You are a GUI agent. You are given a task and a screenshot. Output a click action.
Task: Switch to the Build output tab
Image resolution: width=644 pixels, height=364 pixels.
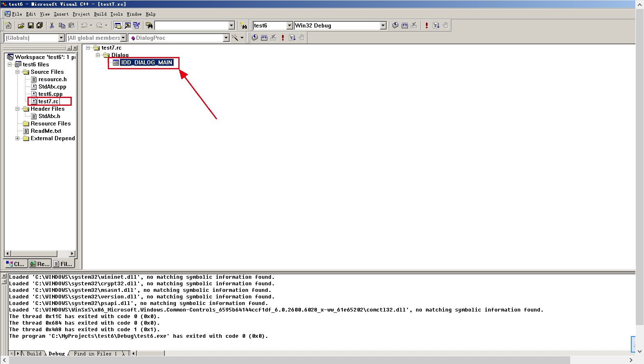coord(34,353)
